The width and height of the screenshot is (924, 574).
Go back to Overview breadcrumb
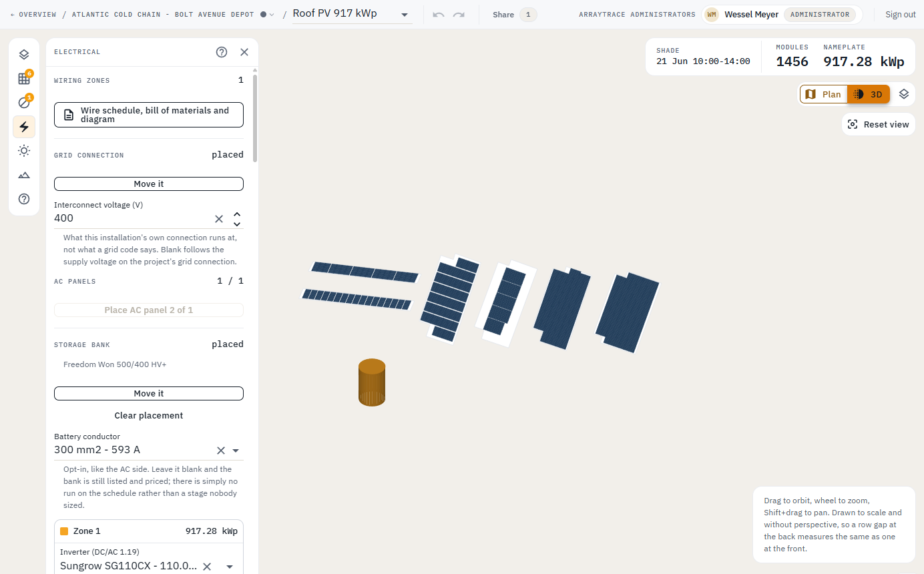(33, 15)
